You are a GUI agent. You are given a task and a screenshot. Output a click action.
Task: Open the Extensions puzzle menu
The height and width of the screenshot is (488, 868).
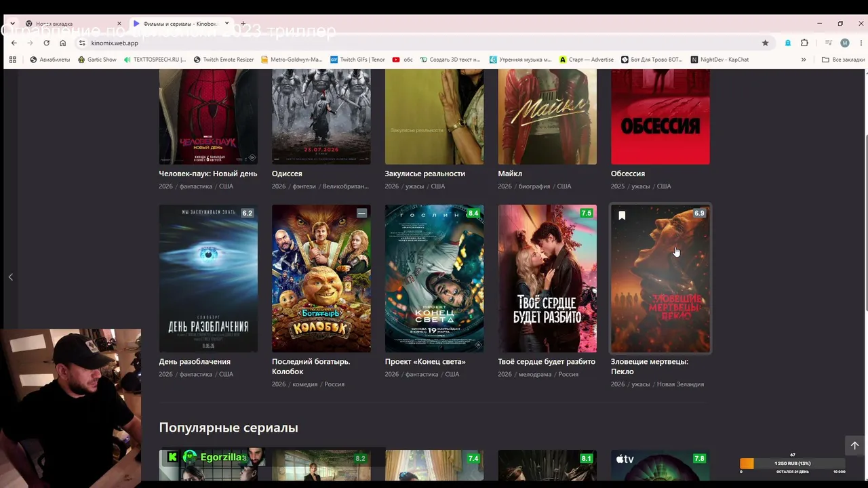pos(804,43)
